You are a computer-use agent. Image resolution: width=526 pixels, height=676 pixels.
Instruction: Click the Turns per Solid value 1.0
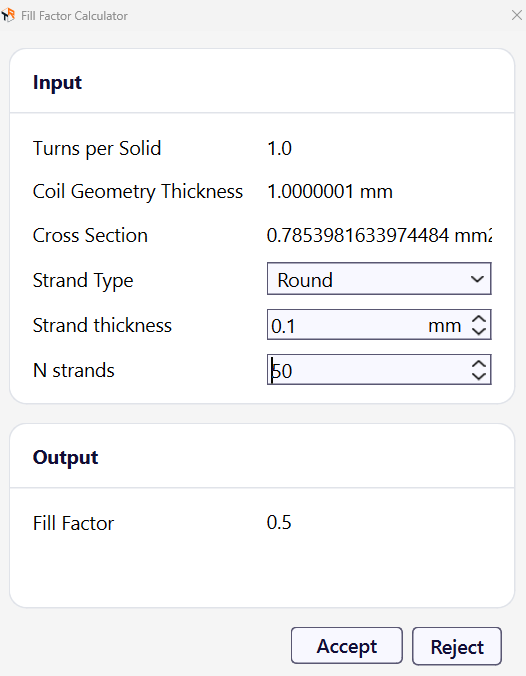pos(279,148)
